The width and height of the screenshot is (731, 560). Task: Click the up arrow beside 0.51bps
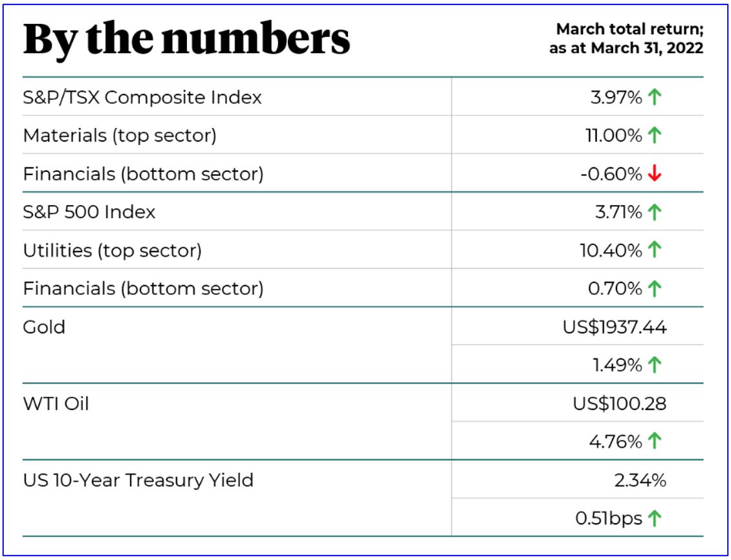point(655,519)
